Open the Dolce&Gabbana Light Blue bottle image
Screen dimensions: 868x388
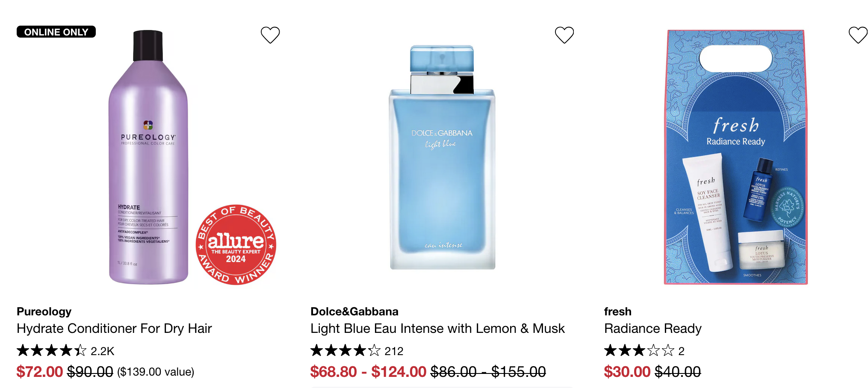pyautogui.click(x=442, y=157)
